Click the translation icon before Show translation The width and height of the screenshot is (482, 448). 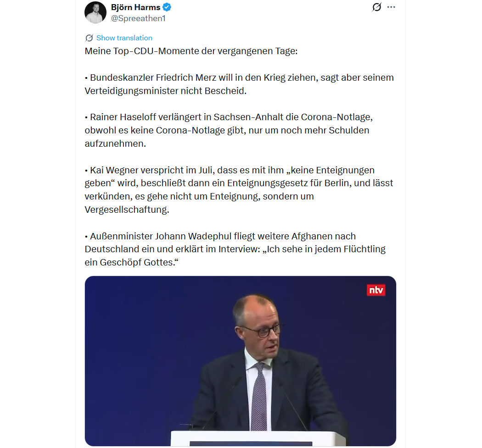pyautogui.click(x=89, y=38)
